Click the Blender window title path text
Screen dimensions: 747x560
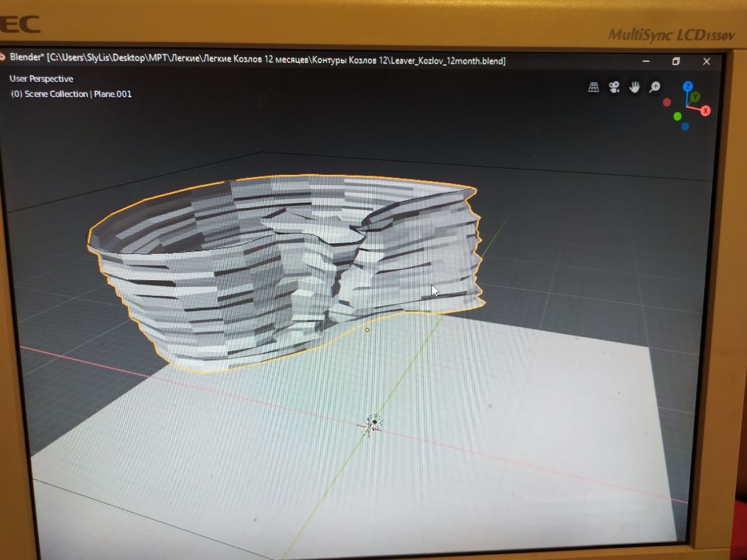coord(257,59)
